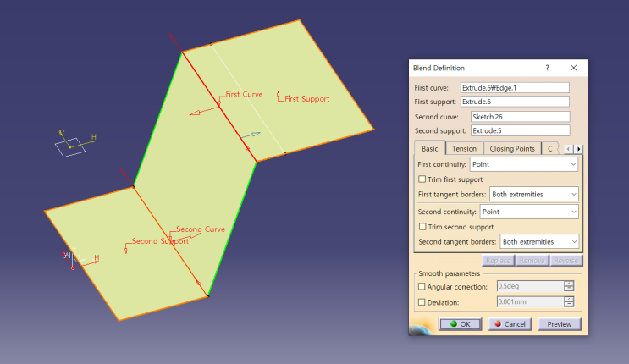
Task: Open the partially hidden C tab
Action: point(550,148)
